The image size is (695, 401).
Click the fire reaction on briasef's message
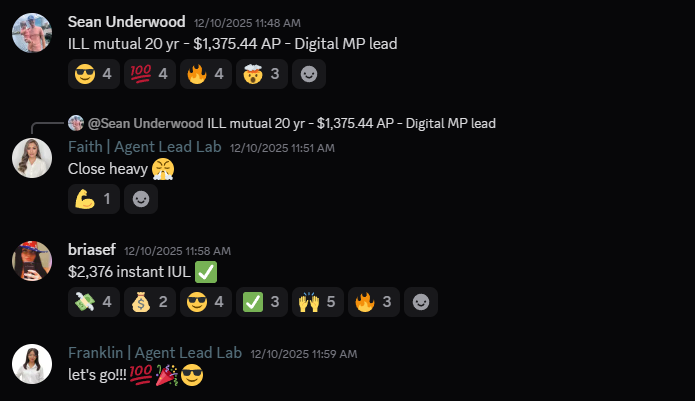tap(374, 302)
